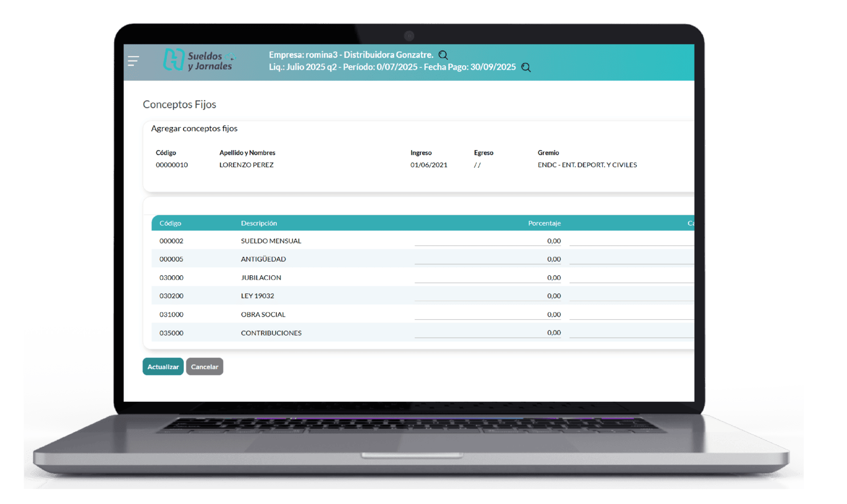
Task: Click the Sueldos y Jornales logo
Action: [199, 60]
